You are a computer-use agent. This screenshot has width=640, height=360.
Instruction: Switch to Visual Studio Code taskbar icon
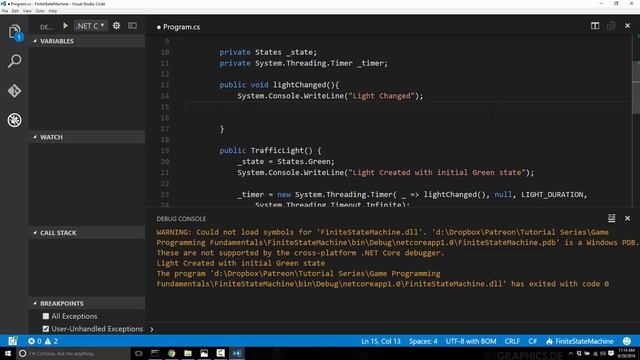[237, 353]
